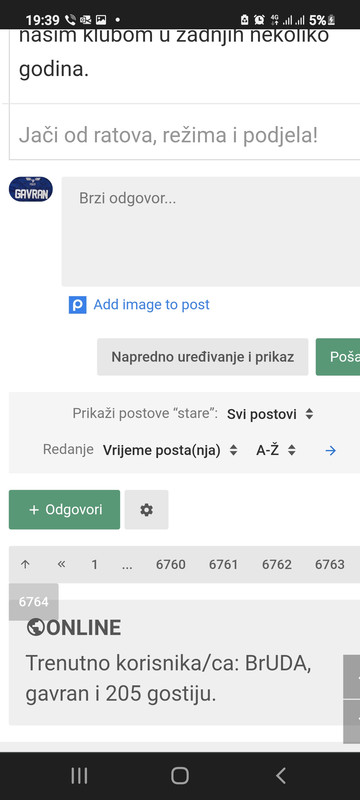This screenshot has width=360, height=800.
Task: Tap the upper grey side-scroll button
Action: (352, 677)
